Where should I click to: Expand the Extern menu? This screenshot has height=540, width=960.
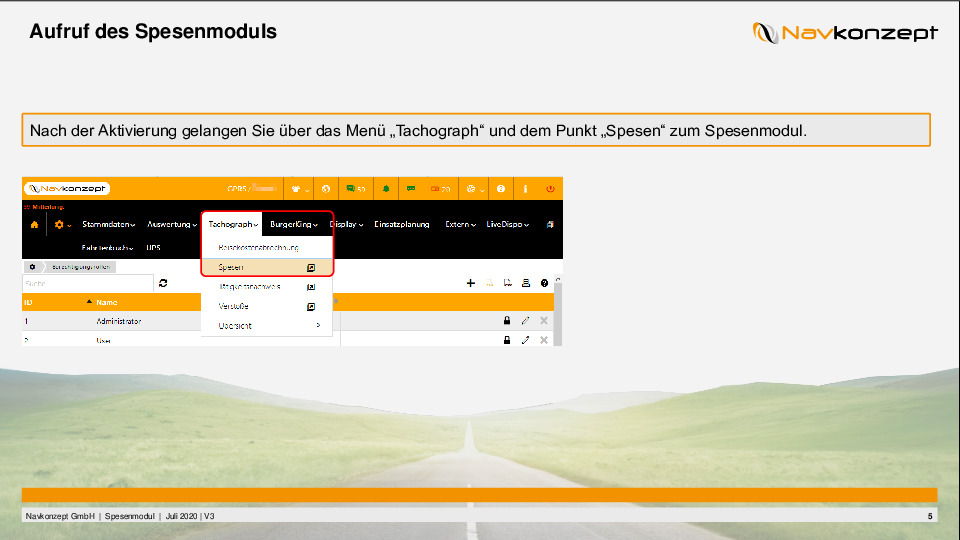(460, 225)
